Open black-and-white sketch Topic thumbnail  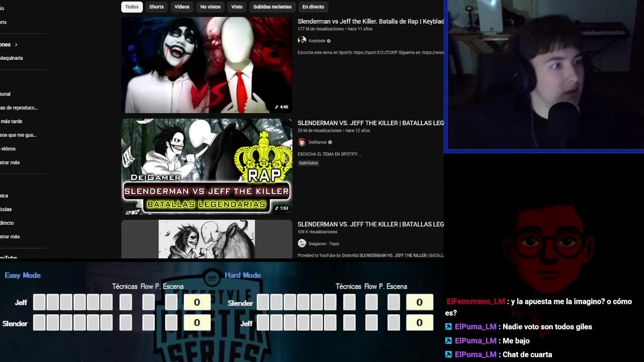[x=206, y=239]
